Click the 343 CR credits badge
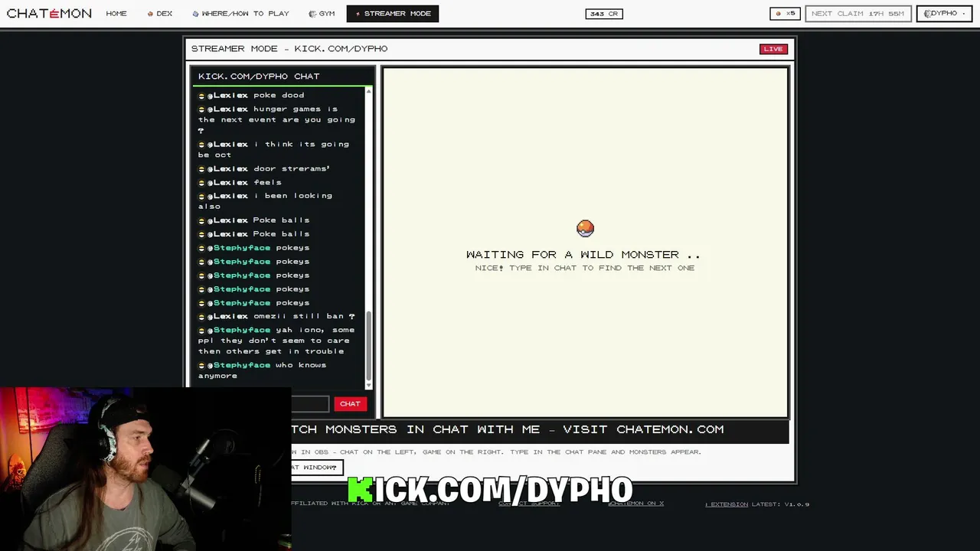 tap(604, 14)
